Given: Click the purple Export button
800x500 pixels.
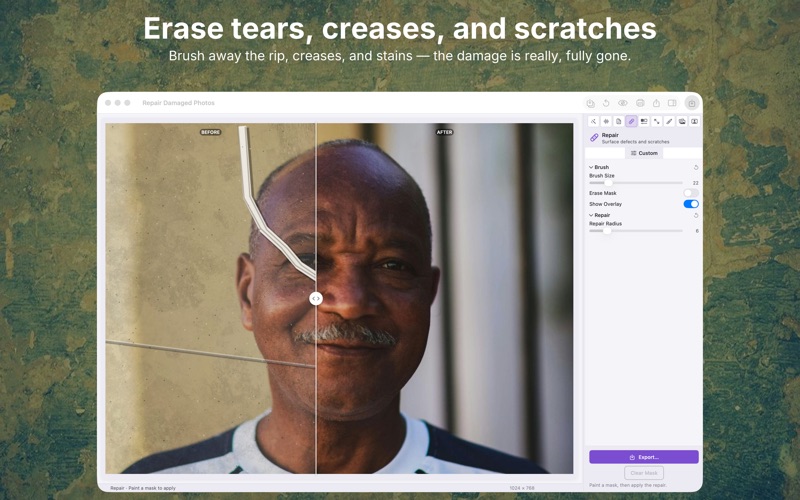Looking at the screenshot, I should [x=644, y=457].
